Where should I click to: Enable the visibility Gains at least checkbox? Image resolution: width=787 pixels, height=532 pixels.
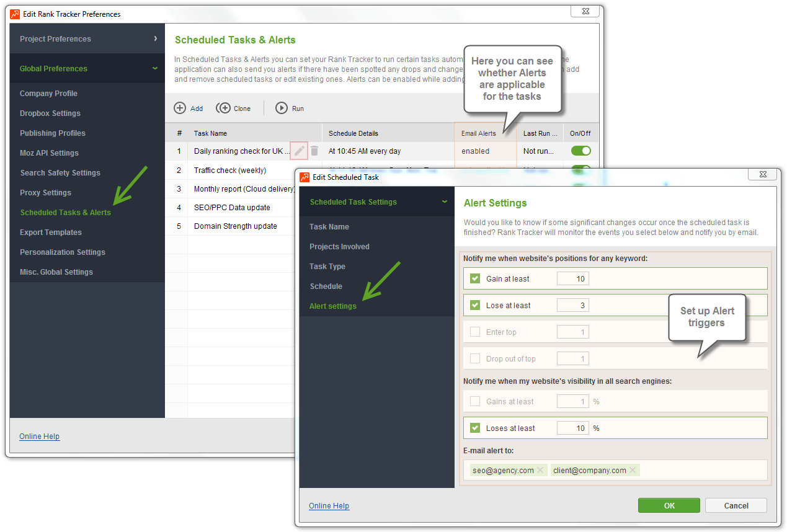(x=475, y=401)
